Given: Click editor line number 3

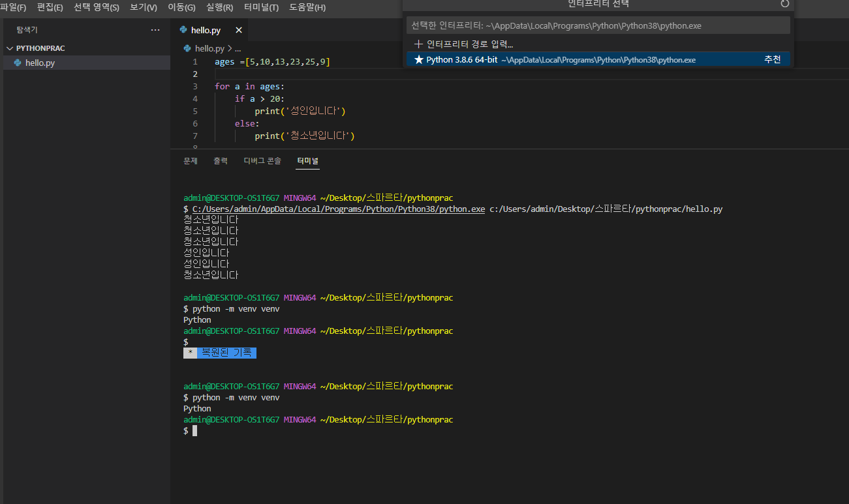Looking at the screenshot, I should tap(194, 86).
